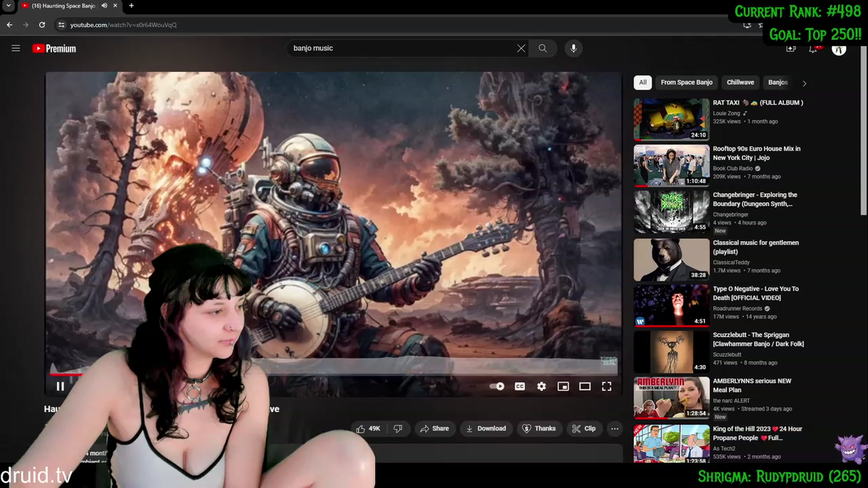Open Scuzzlebutt The Spriggan video thumbnail

point(671,352)
